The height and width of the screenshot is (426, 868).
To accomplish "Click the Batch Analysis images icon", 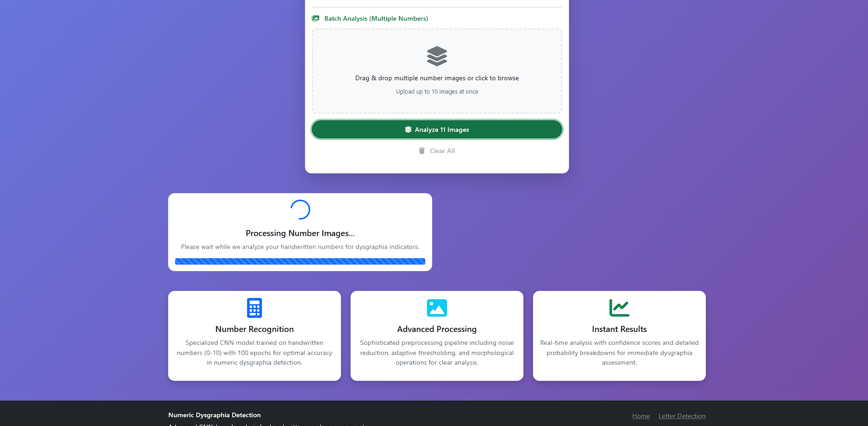I will (x=316, y=18).
